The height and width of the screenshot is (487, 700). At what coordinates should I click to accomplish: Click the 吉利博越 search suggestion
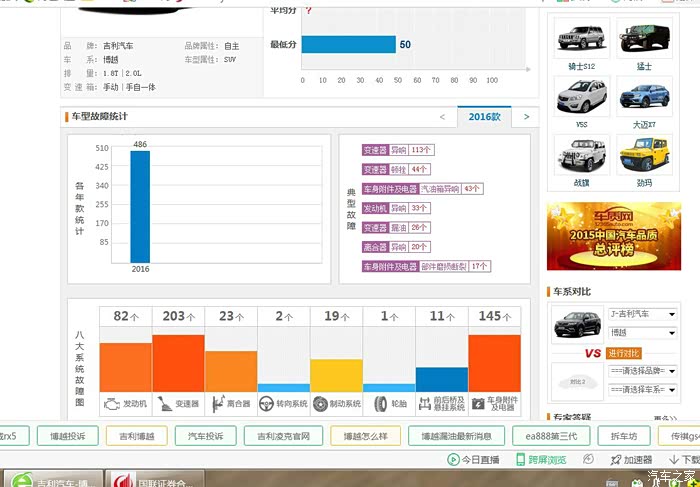coord(137,436)
